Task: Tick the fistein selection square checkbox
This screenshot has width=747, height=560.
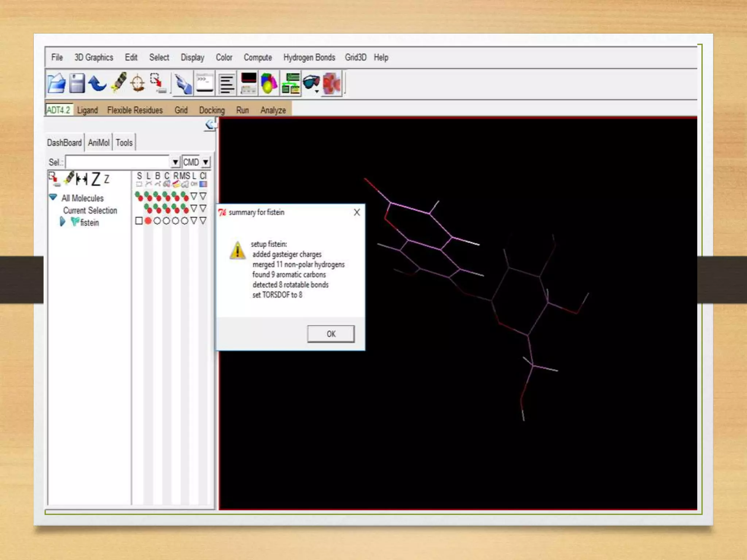Action: pyautogui.click(x=139, y=221)
